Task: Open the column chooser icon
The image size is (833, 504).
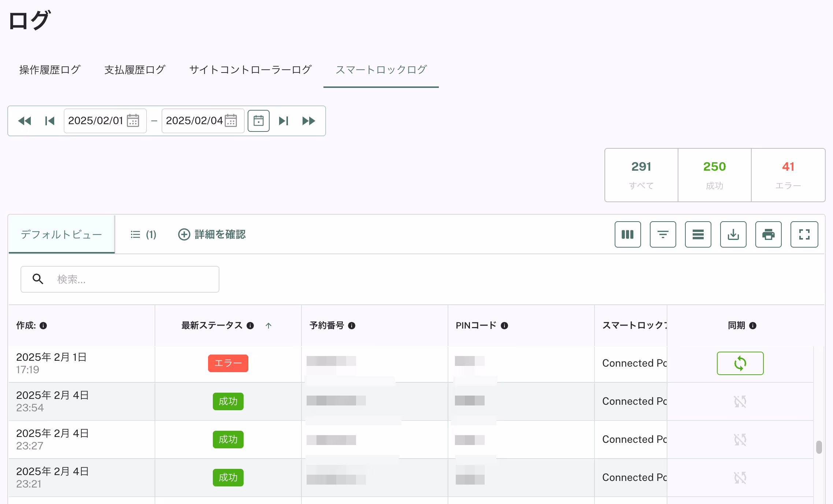Action: pos(627,234)
